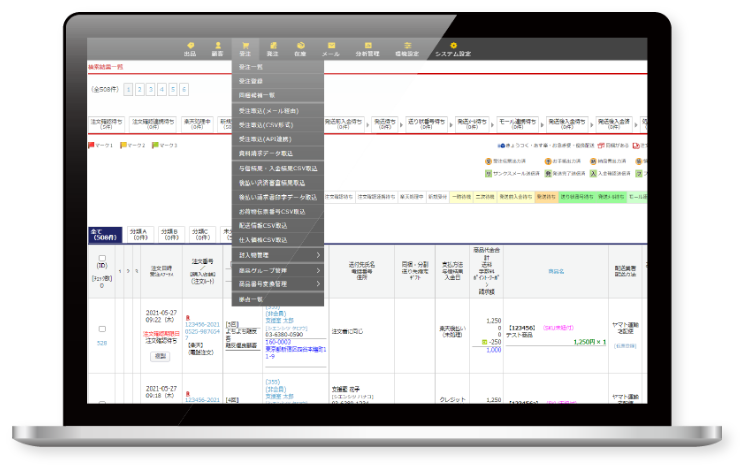Screen dimensions: 746x472
Task: Open システム設定 gear icon
Action: (453, 49)
